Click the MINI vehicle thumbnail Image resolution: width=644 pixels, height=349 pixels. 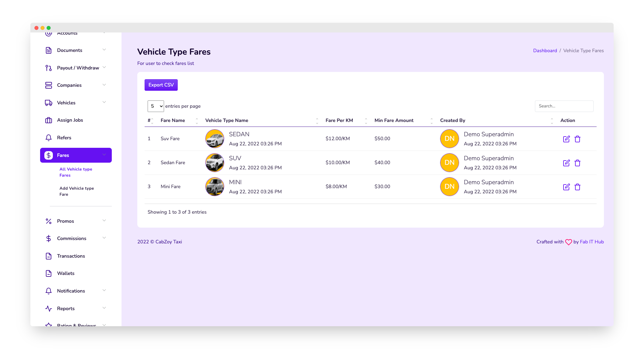[215, 187]
